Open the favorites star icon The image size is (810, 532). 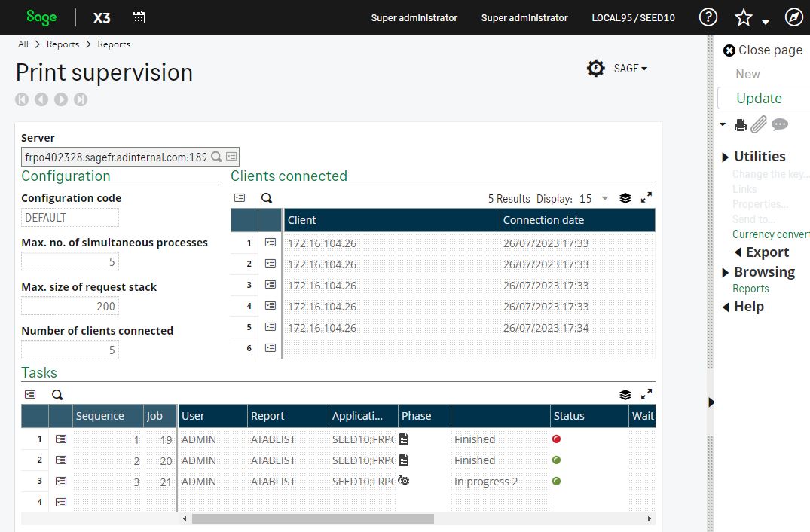pos(743,17)
